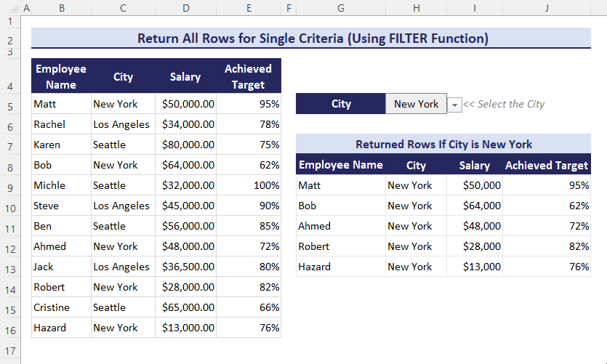Select the New York city selection cell
Viewport: 607px width, 364px height.
(416, 104)
